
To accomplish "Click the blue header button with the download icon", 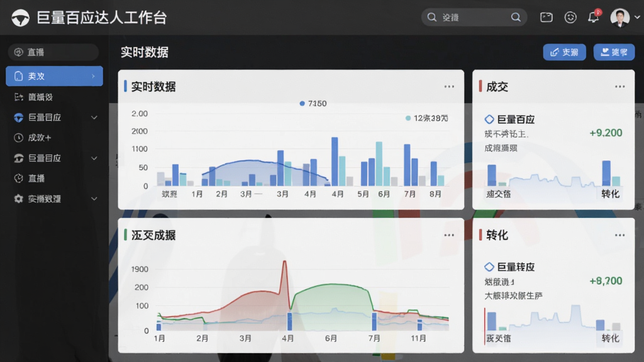I will click(x=614, y=52).
